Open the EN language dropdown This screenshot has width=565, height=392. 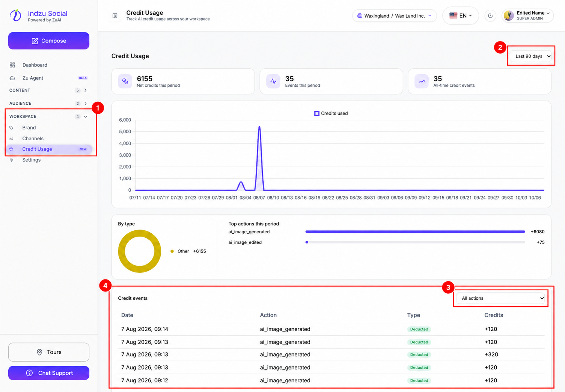click(x=461, y=16)
